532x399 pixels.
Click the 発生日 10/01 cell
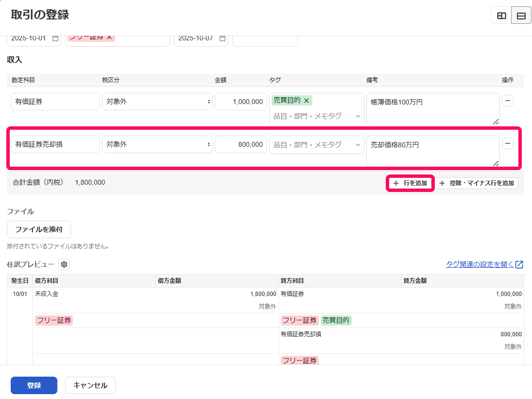[x=20, y=294]
